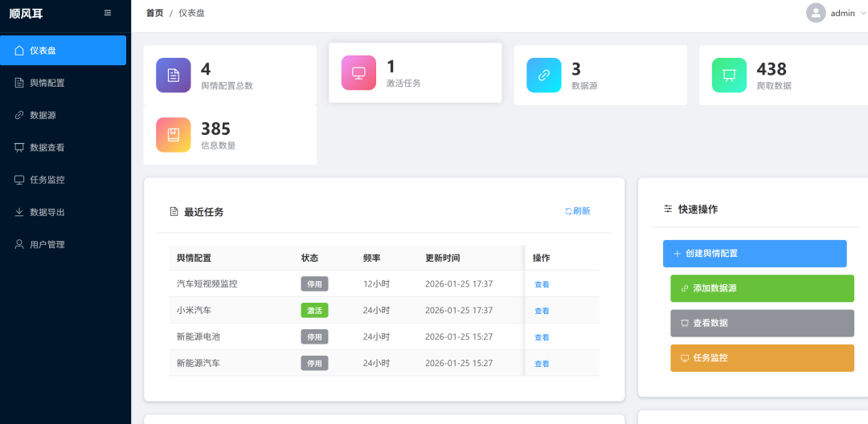The image size is (868, 424).
Task: Open 任务监控 in sidebar
Action: coord(63,180)
